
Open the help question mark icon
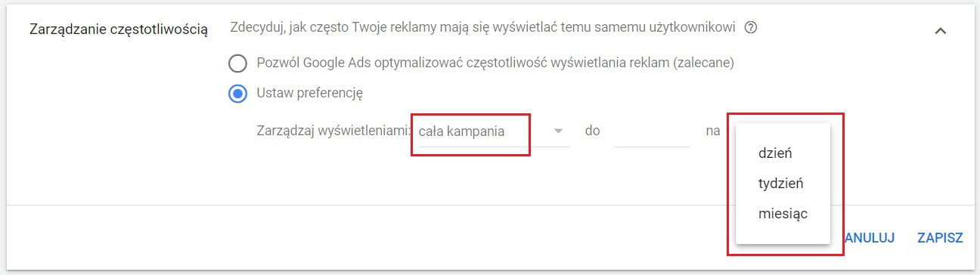coord(750,28)
